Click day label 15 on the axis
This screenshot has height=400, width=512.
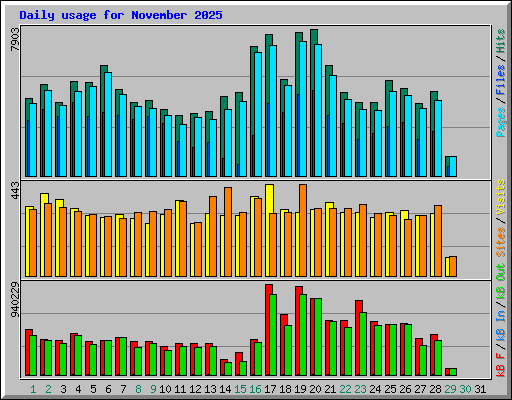click(x=240, y=389)
